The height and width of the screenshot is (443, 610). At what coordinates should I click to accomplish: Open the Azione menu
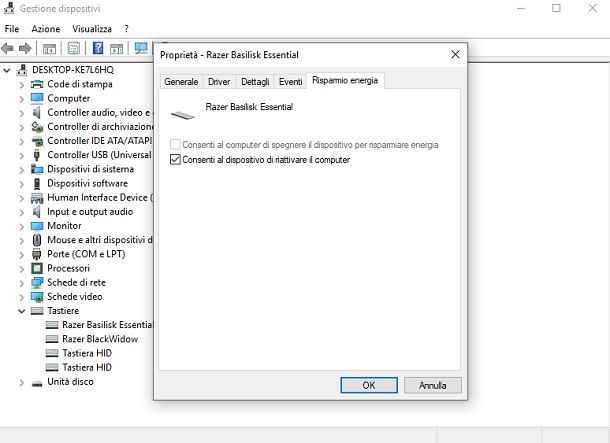tap(46, 29)
